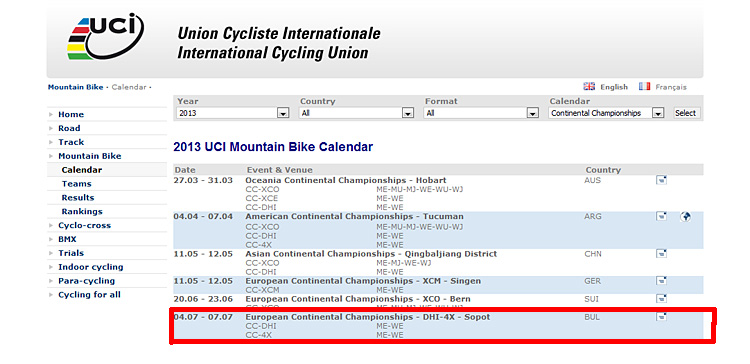Click Union Cycliste Internationale title
Viewport: 750px width, 364px height.
[x=279, y=33]
